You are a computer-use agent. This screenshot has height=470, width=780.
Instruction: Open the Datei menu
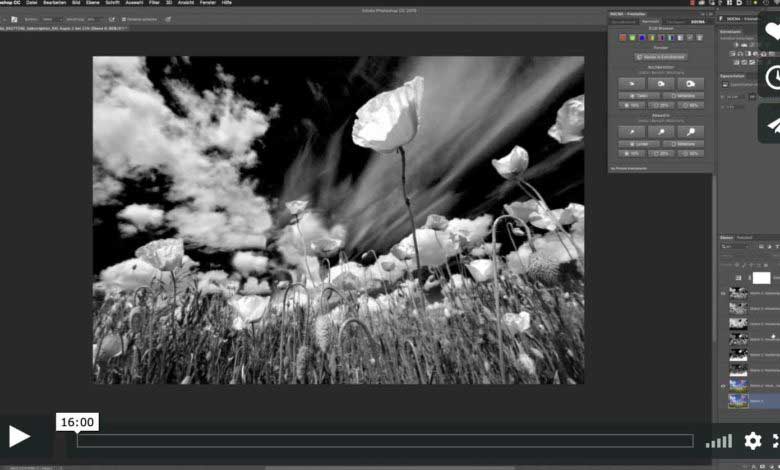click(x=32, y=2)
